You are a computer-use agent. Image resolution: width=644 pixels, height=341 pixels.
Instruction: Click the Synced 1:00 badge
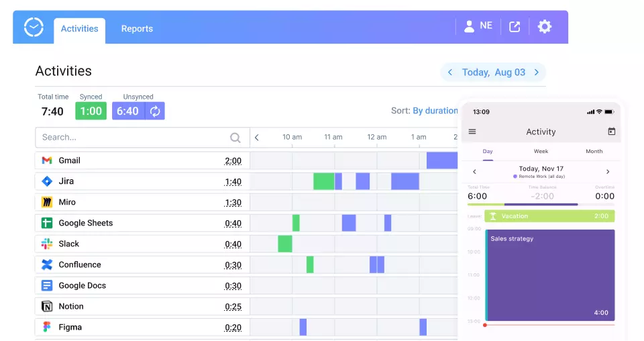[91, 111]
